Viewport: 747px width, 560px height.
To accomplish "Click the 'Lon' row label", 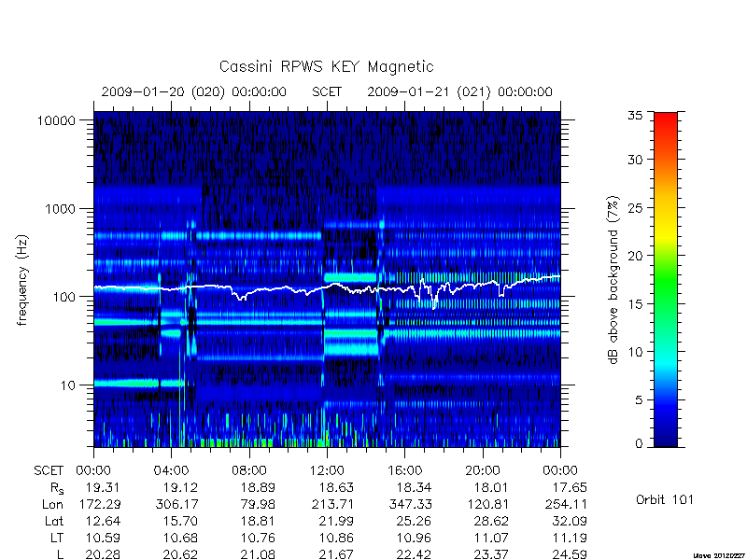I will click(x=52, y=504).
